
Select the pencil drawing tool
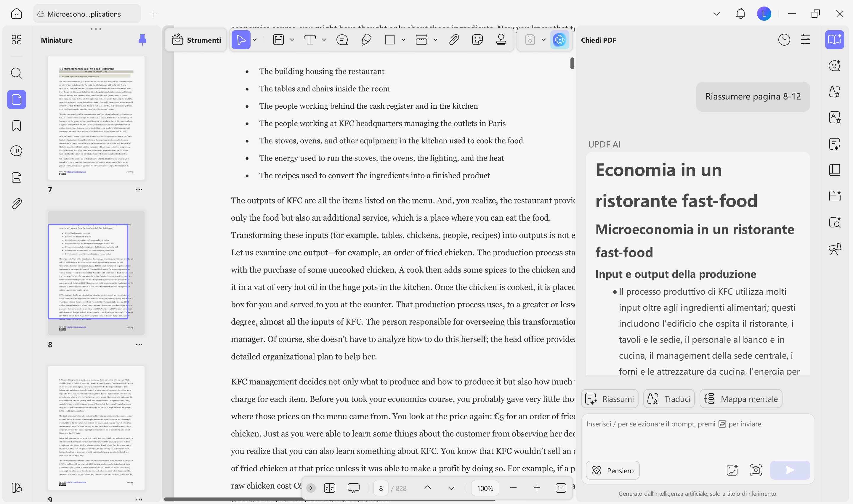pos(366,40)
